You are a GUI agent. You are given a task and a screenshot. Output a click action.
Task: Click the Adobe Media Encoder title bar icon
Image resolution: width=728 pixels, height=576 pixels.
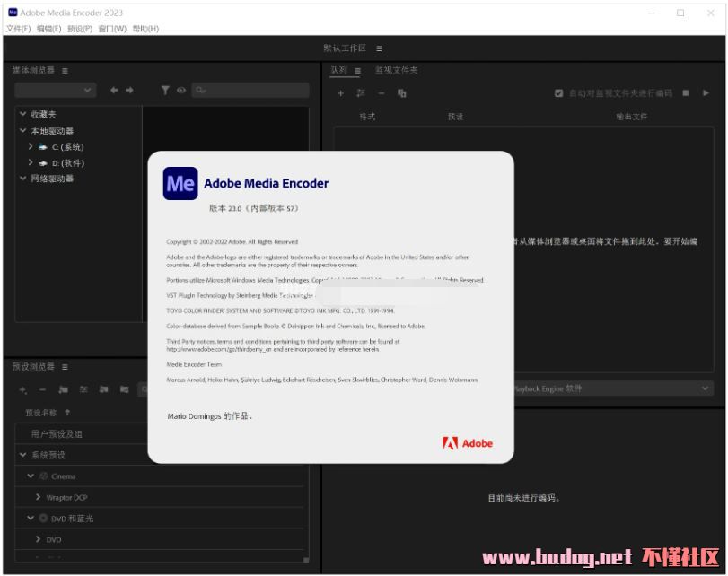pos(13,13)
